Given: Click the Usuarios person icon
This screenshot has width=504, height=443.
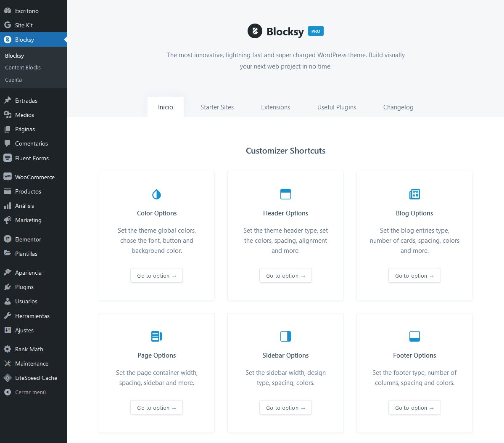Looking at the screenshot, I should [8, 301].
